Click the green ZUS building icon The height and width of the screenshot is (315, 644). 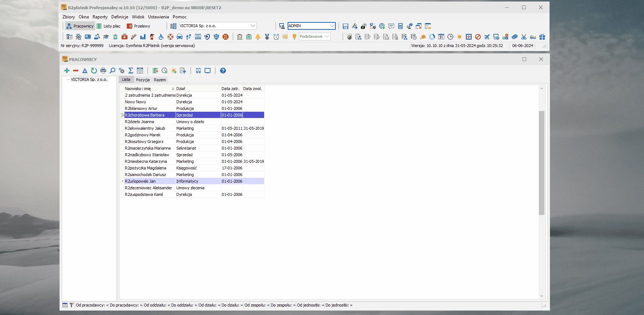pos(249,37)
